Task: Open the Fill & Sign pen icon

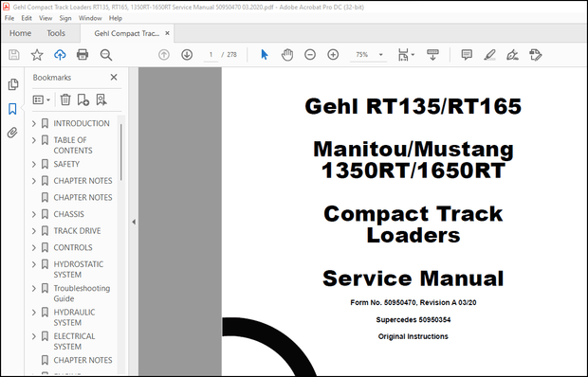Action: pyautogui.click(x=512, y=55)
